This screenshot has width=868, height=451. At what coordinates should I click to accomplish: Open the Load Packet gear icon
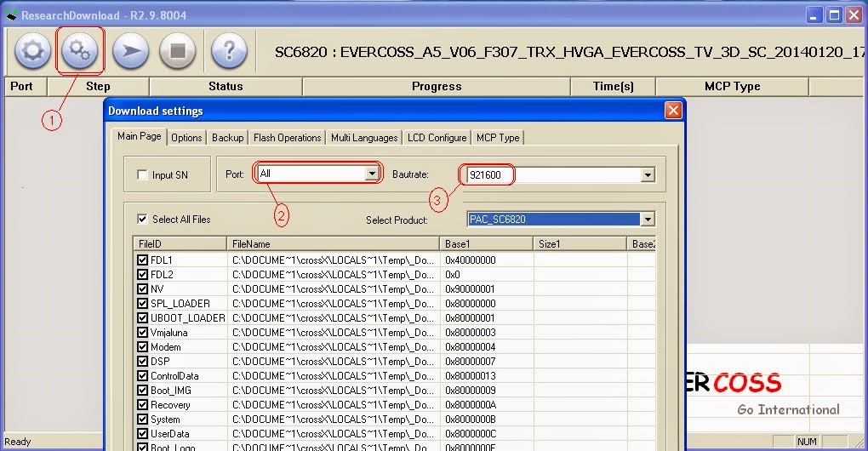(x=32, y=51)
